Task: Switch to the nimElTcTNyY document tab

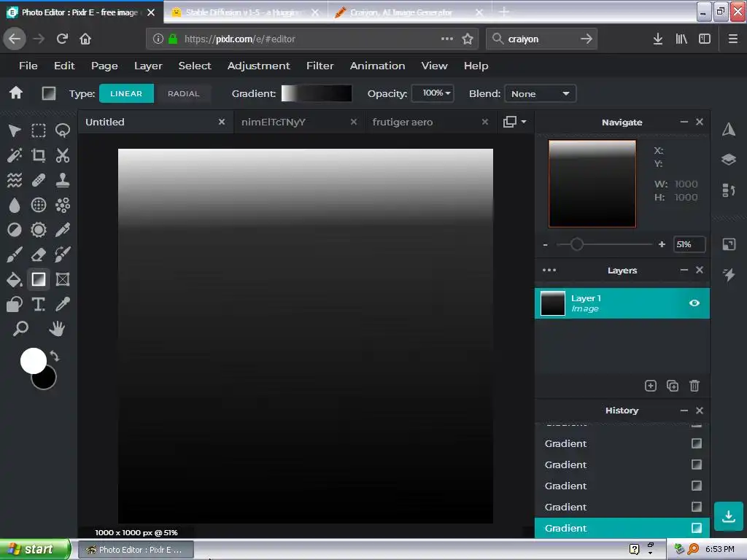Action: coord(299,122)
